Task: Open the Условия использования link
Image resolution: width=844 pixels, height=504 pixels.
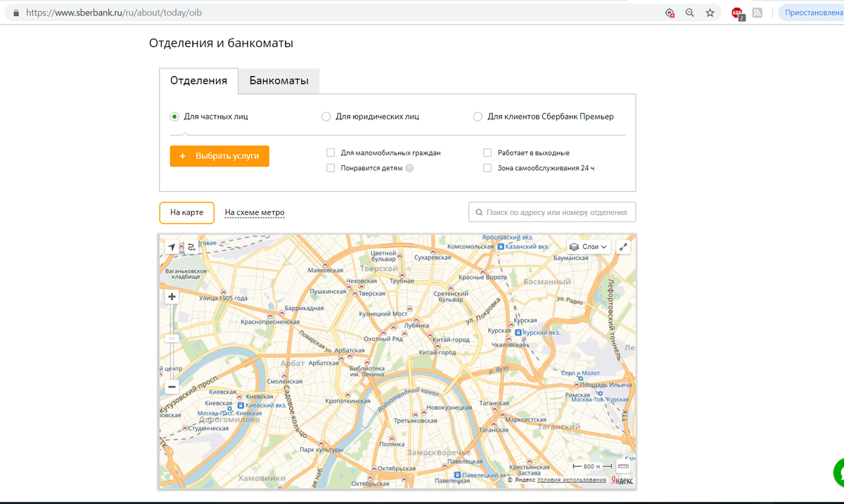Action: pos(570,479)
